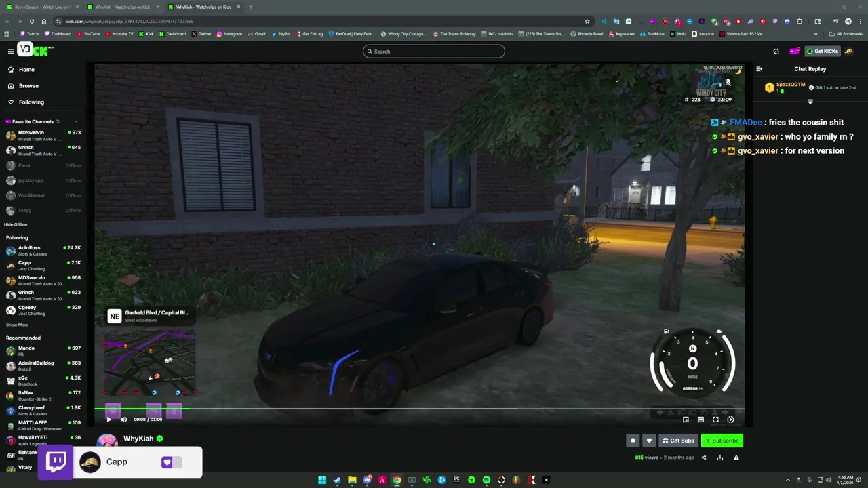Enter fullscreen on the video
Viewport: 868px width, 488px height.
click(x=715, y=420)
